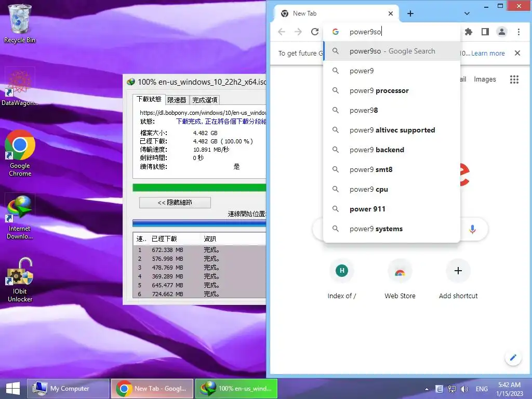Open Chrome extensions puzzle icon
The height and width of the screenshot is (399, 532).
coord(469,32)
